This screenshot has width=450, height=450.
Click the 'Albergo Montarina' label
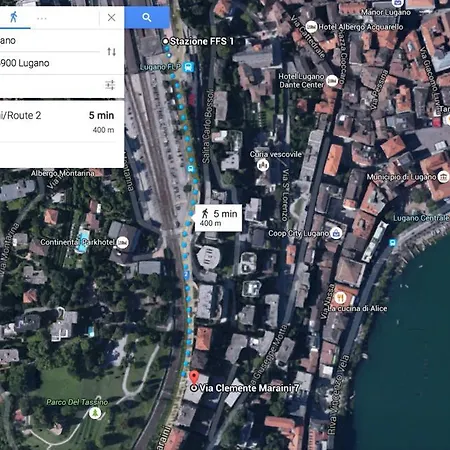coord(62,173)
